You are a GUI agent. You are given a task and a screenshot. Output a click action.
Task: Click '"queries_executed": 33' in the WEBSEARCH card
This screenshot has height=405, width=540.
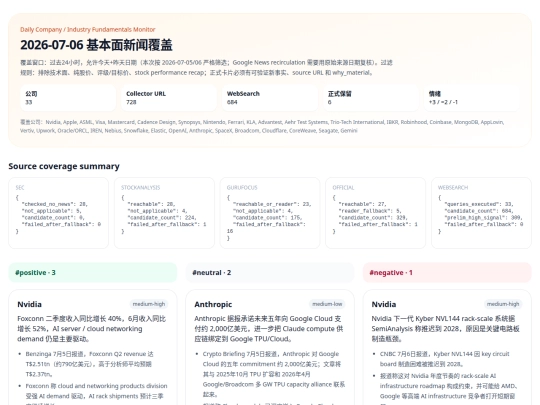coord(479,204)
